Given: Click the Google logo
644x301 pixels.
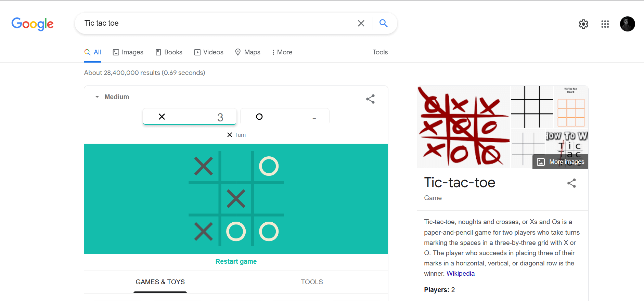Looking at the screenshot, I should pos(33,24).
